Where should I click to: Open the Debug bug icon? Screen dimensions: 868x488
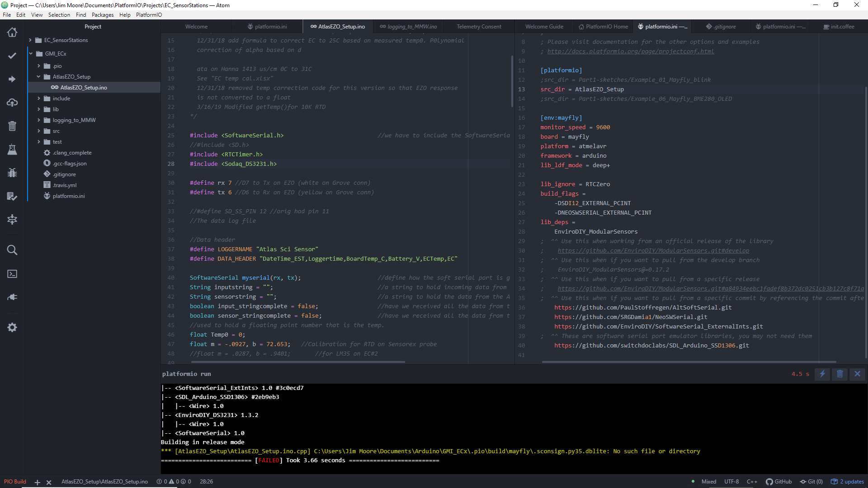tap(12, 173)
